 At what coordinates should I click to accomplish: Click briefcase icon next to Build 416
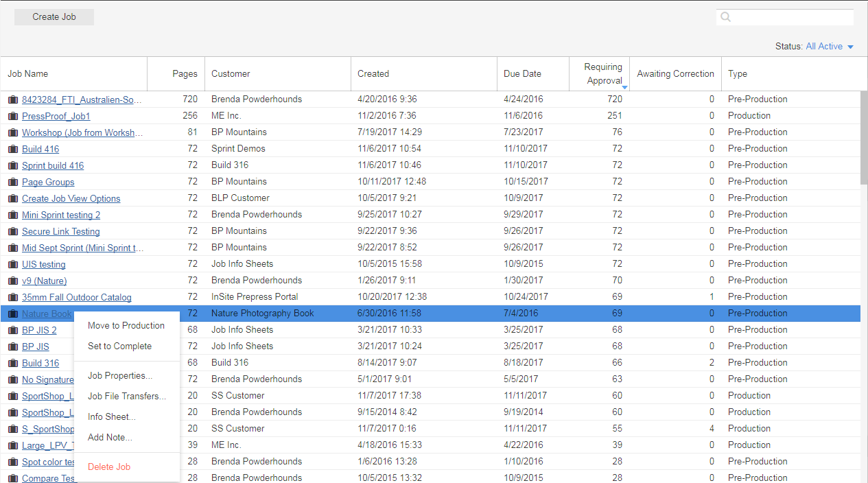(12, 149)
